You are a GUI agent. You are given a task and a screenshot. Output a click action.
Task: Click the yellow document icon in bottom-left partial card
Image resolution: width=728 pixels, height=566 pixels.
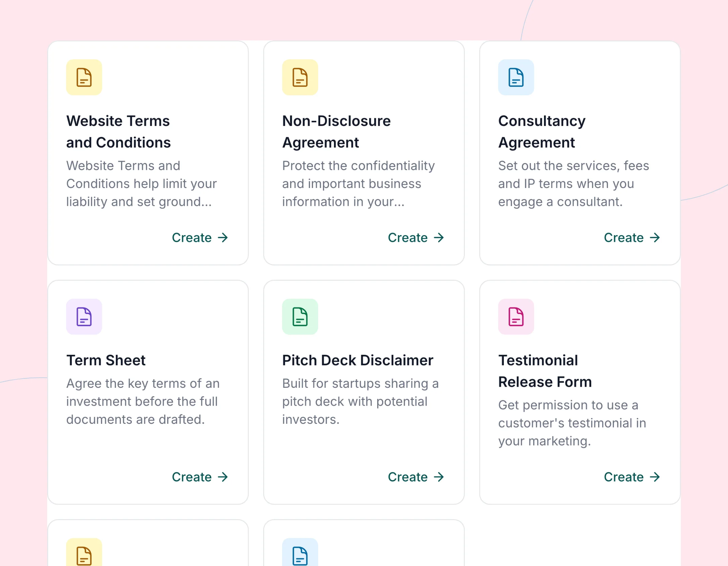coord(84,553)
